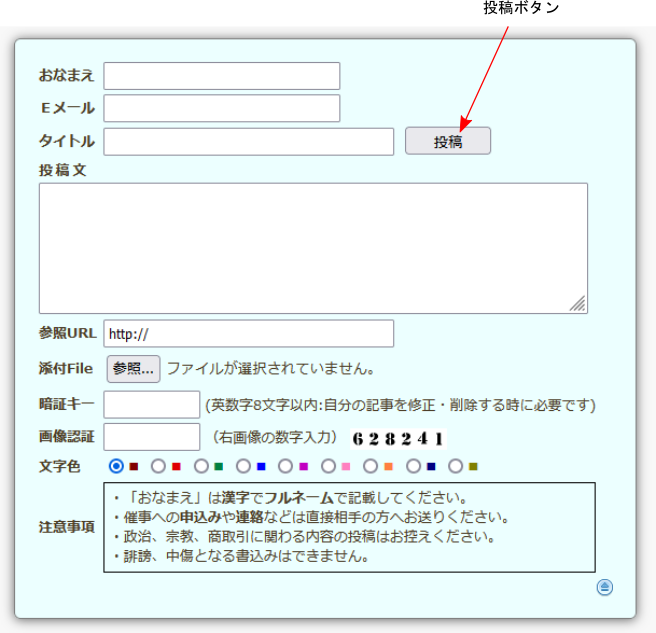Image resolution: width=656 pixels, height=633 pixels.
Task: Pick the pink text color radio
Action: tap(328, 466)
